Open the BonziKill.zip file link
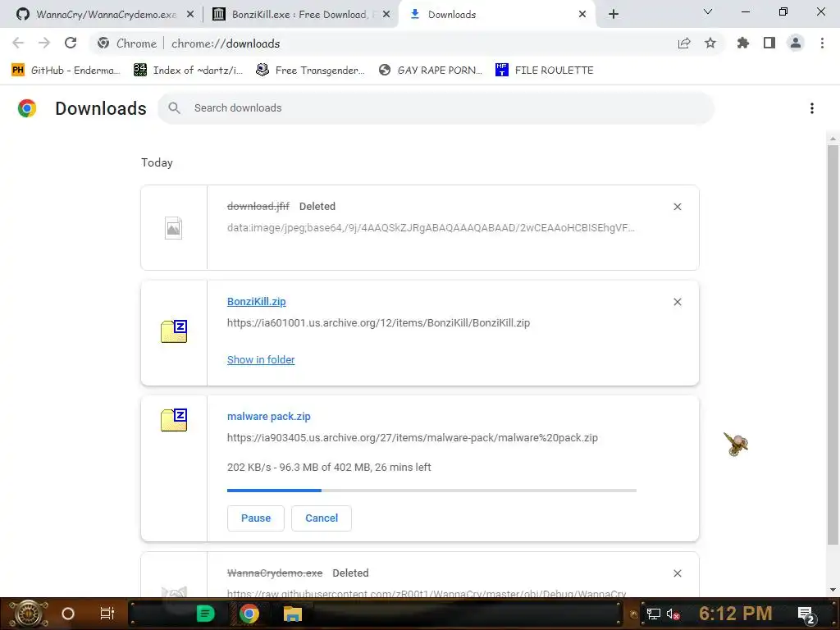 point(257,302)
